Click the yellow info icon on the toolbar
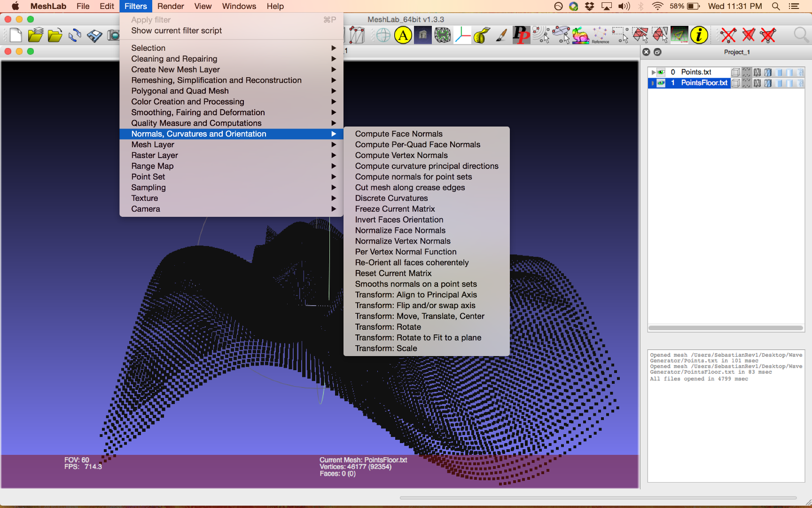Screen dimensions: 812x508 pyautogui.click(x=699, y=34)
